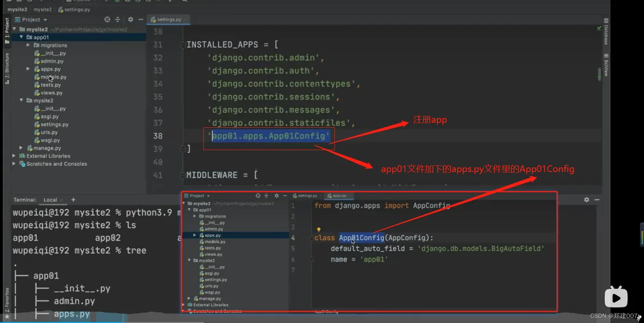Screen dimensions: 644x323
Task: Click the MIDDLEWARE line in the editor
Action: coord(222,175)
